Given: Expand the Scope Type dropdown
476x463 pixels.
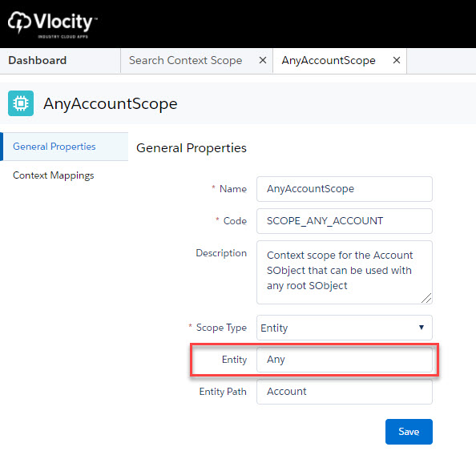Looking at the screenshot, I should pos(345,328).
